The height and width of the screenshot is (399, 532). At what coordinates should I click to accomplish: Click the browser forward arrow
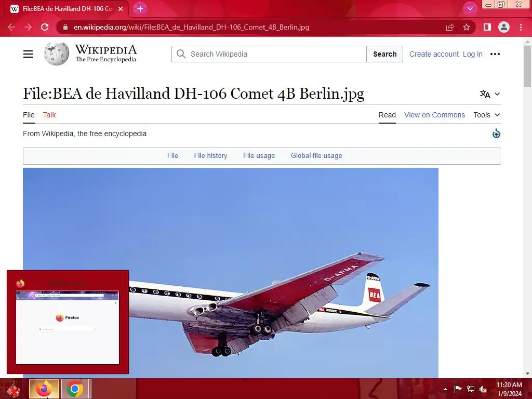pos(28,27)
